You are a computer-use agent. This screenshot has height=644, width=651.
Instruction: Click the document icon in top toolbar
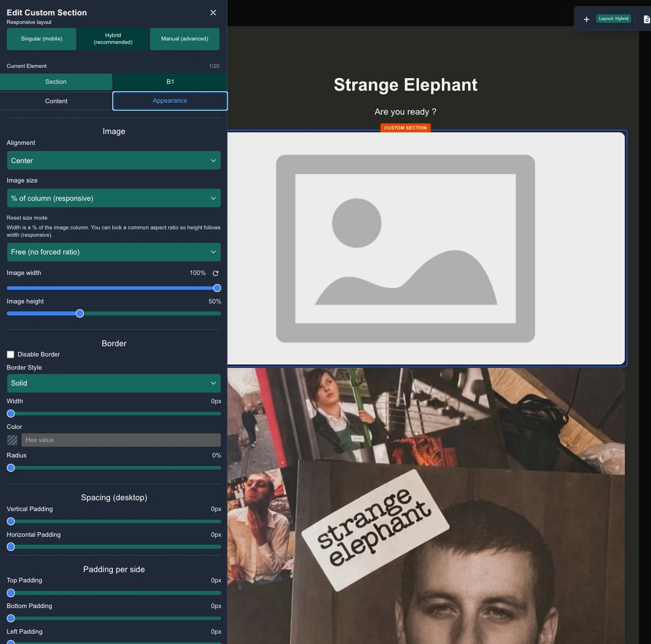click(x=646, y=19)
